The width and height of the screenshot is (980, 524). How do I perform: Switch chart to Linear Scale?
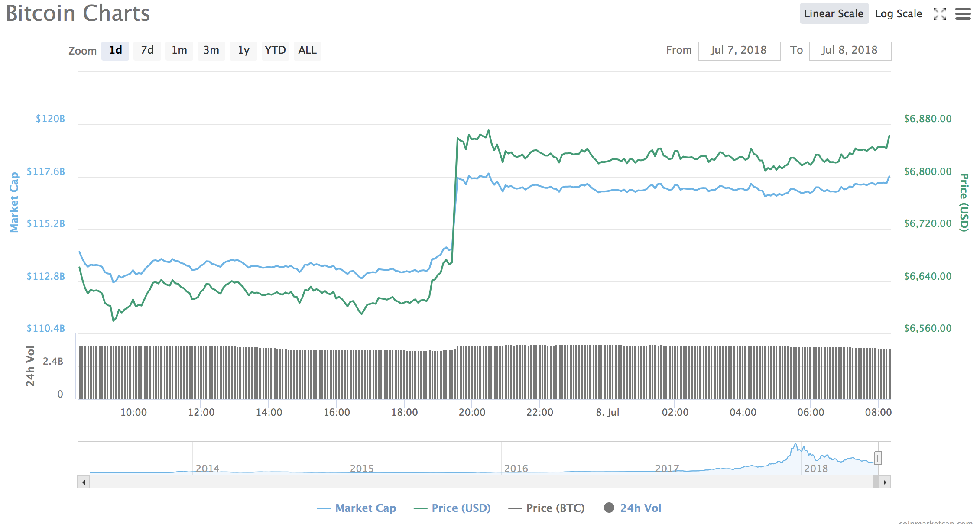[834, 13]
